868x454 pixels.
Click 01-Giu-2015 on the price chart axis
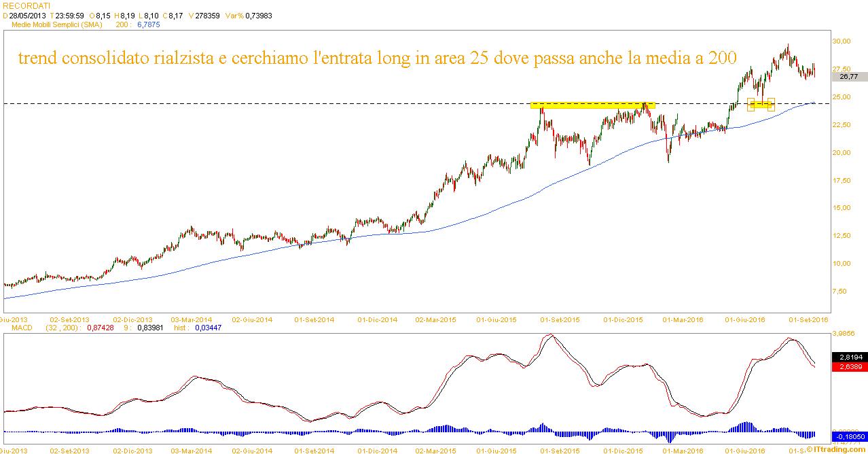pyautogui.click(x=496, y=319)
